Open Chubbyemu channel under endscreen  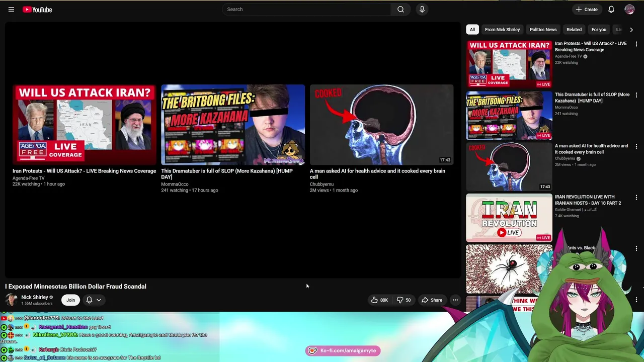[x=321, y=184]
